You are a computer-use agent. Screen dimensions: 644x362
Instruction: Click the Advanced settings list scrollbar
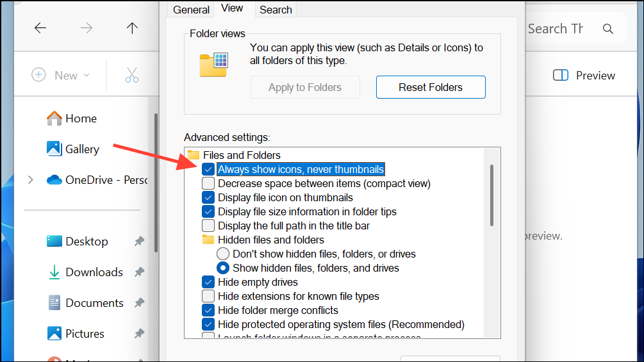tap(491, 195)
